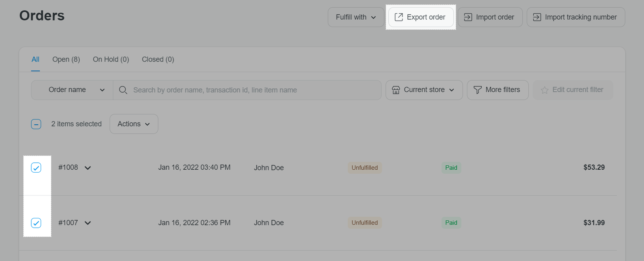This screenshot has width=644, height=261.
Task: Click the store icon in Current store
Action: (396, 90)
